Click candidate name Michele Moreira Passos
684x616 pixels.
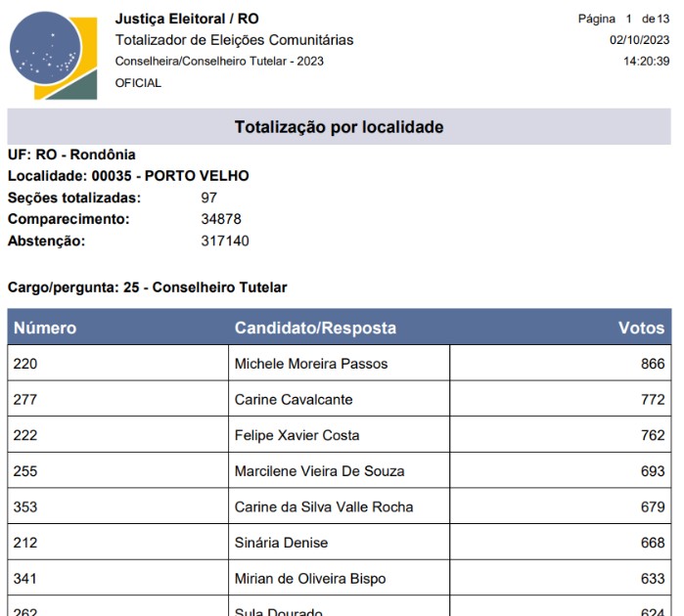click(x=311, y=364)
